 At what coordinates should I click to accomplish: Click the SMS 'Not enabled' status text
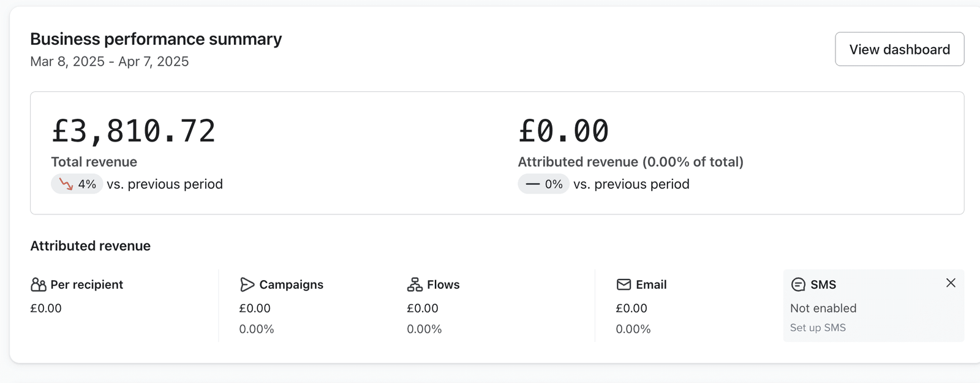[823, 308]
